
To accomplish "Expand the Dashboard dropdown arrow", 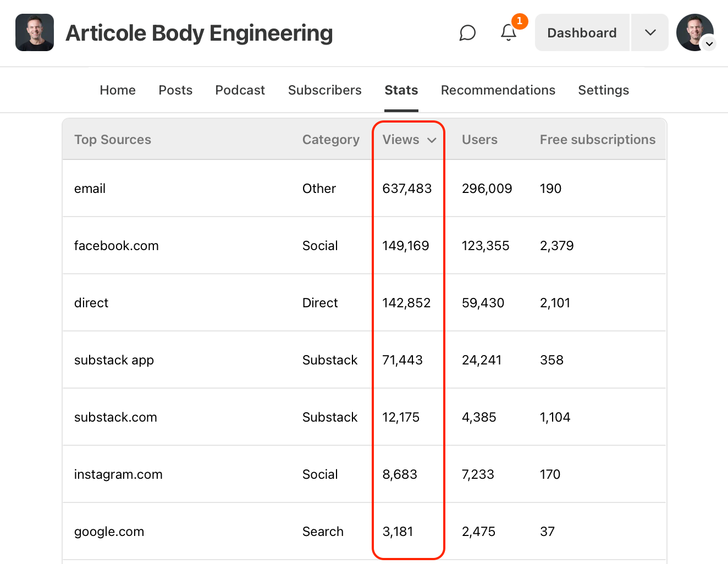I will click(x=650, y=32).
